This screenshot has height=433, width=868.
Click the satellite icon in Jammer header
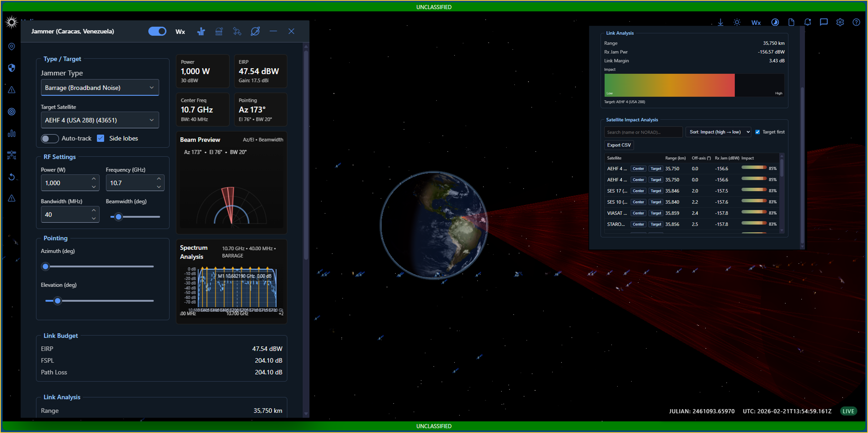(237, 31)
